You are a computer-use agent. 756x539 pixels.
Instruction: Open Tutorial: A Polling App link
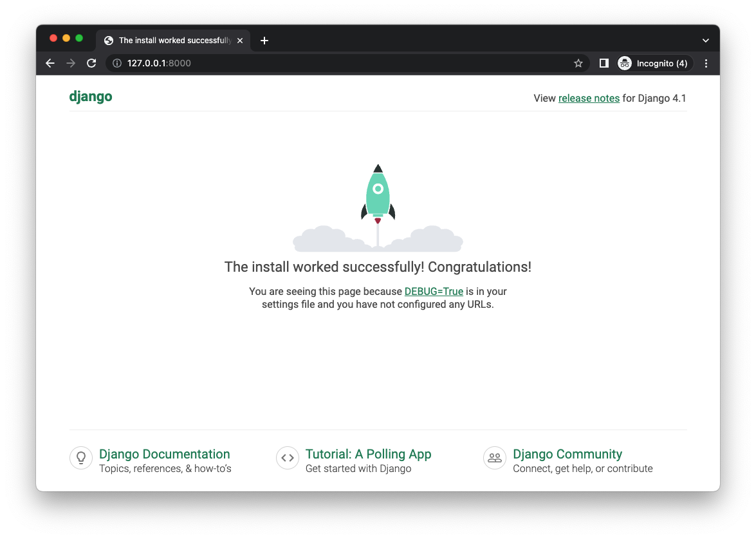(369, 454)
